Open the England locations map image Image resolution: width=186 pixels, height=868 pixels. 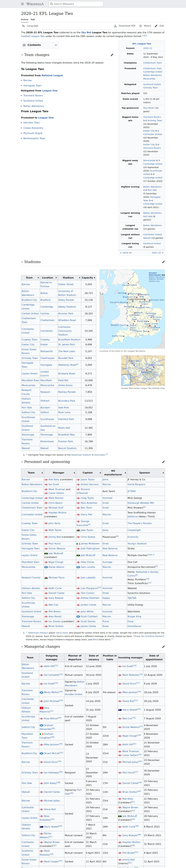pos(132,309)
